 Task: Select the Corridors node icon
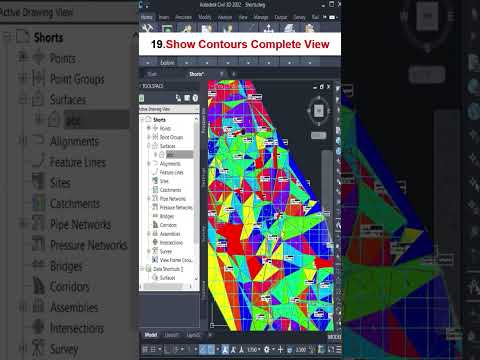pos(155,225)
